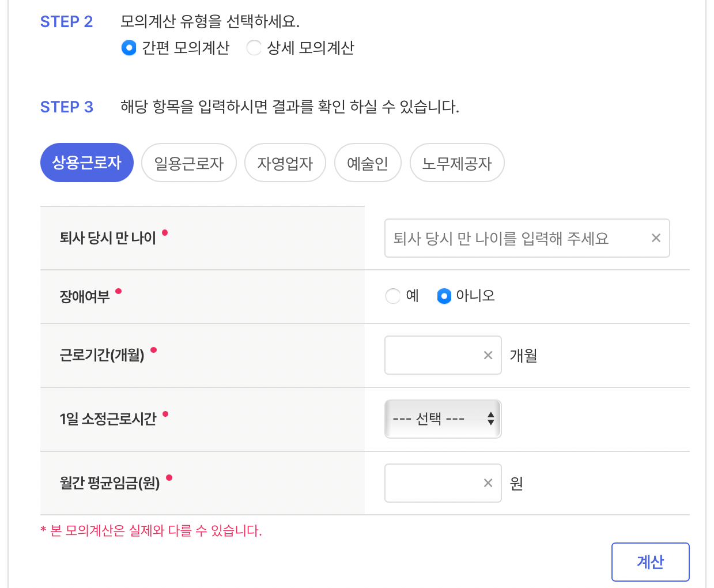Viewport: 714px width, 588px height.
Task: Select 간편 모의계산 calculation type
Action: tap(129, 48)
